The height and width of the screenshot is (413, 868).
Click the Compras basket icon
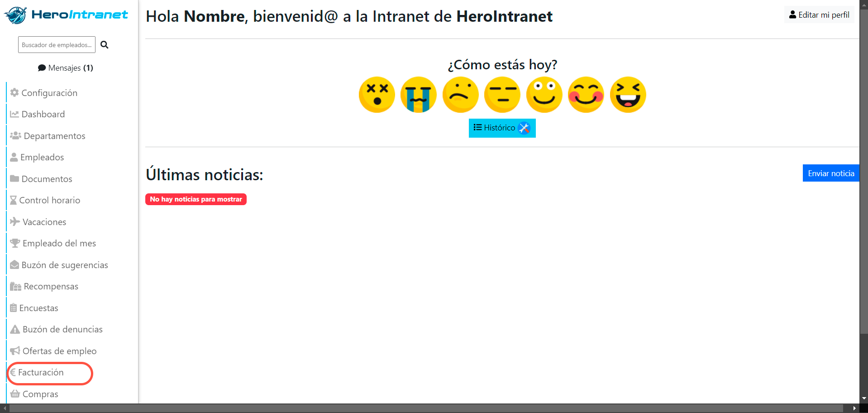pos(15,394)
